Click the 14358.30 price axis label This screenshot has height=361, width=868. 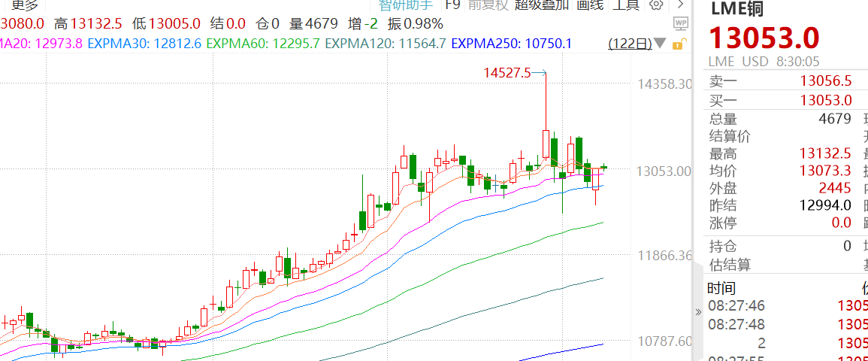(664, 84)
